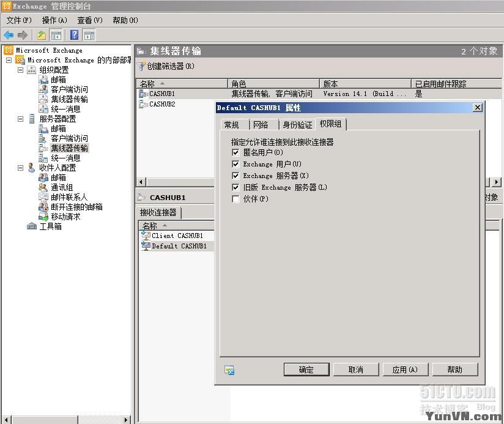Click the Default CASHUB1 connector icon
Image resolution: width=504 pixels, height=424 pixels.
point(146,246)
